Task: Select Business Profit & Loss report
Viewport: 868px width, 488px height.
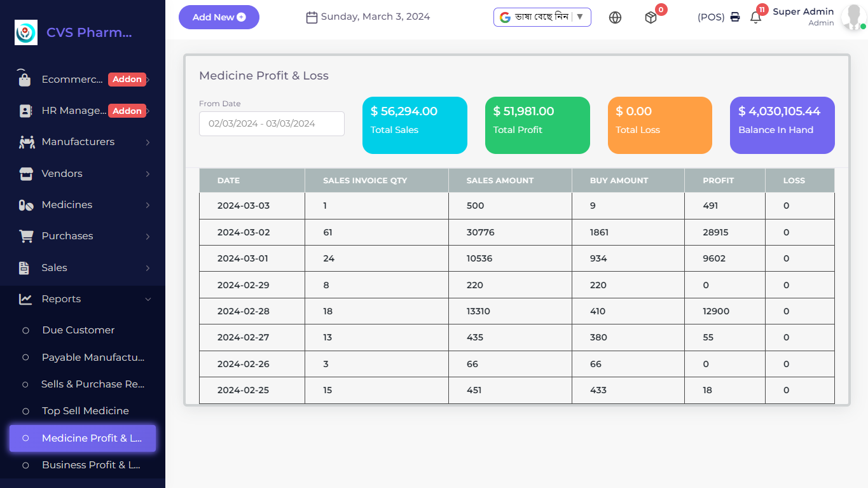Action: (x=91, y=465)
